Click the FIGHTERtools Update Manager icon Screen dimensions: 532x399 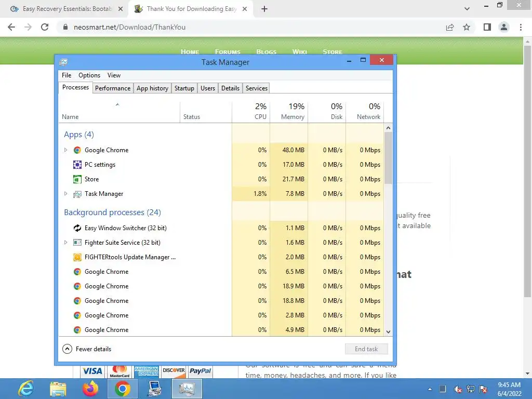point(77,257)
